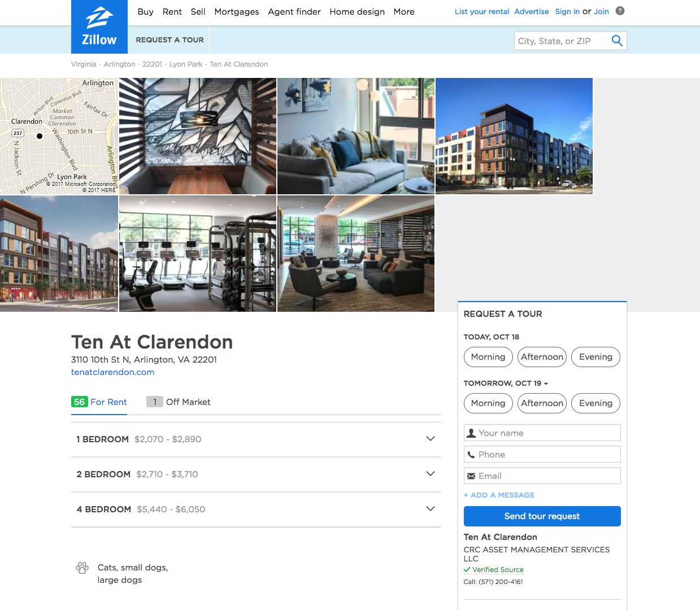This screenshot has width=700, height=610.
Task: Select Evening for today Oct 18
Action: click(595, 357)
